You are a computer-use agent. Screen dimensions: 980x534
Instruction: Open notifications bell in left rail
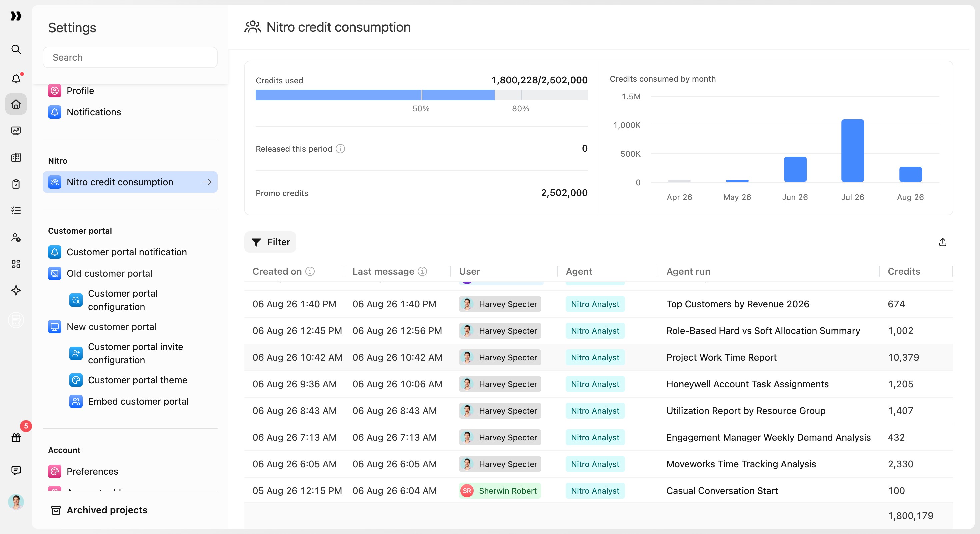coord(16,78)
